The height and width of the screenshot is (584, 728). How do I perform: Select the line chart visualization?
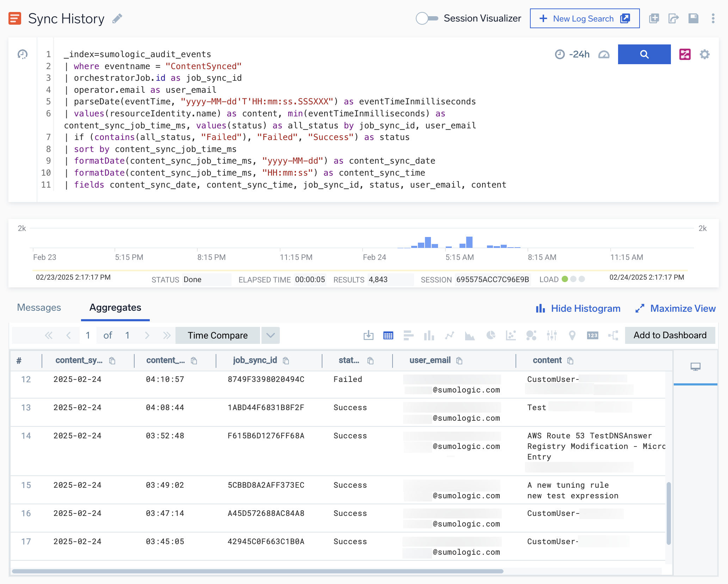click(450, 335)
